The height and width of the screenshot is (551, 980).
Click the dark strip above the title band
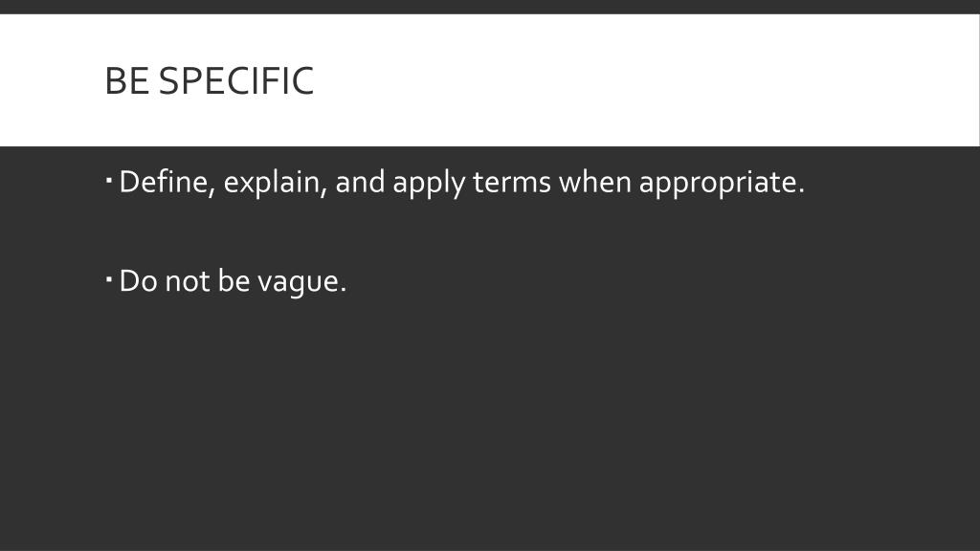point(490,7)
